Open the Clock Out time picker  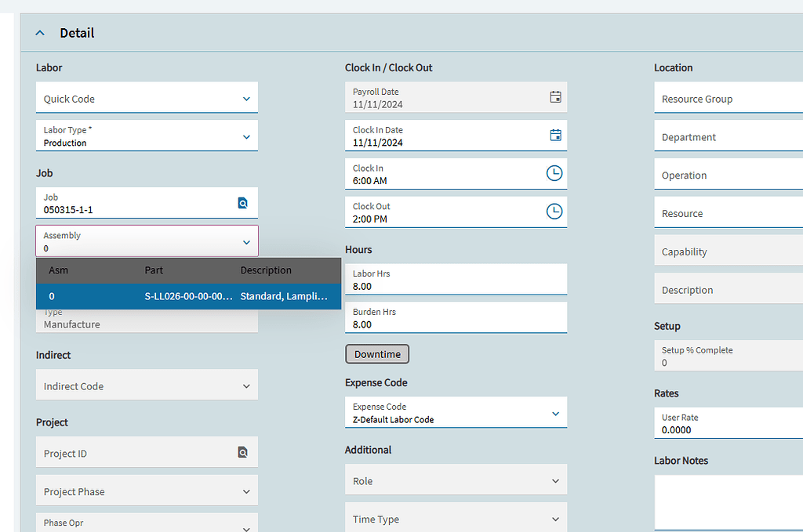point(554,211)
